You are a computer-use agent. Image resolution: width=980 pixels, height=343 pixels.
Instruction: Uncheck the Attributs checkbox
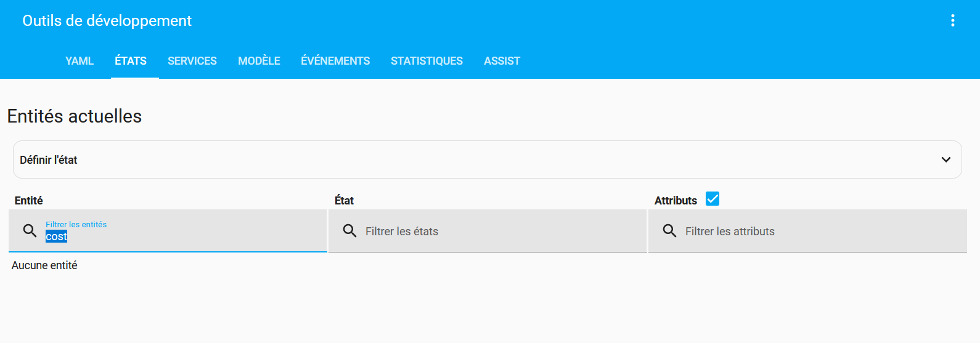713,199
